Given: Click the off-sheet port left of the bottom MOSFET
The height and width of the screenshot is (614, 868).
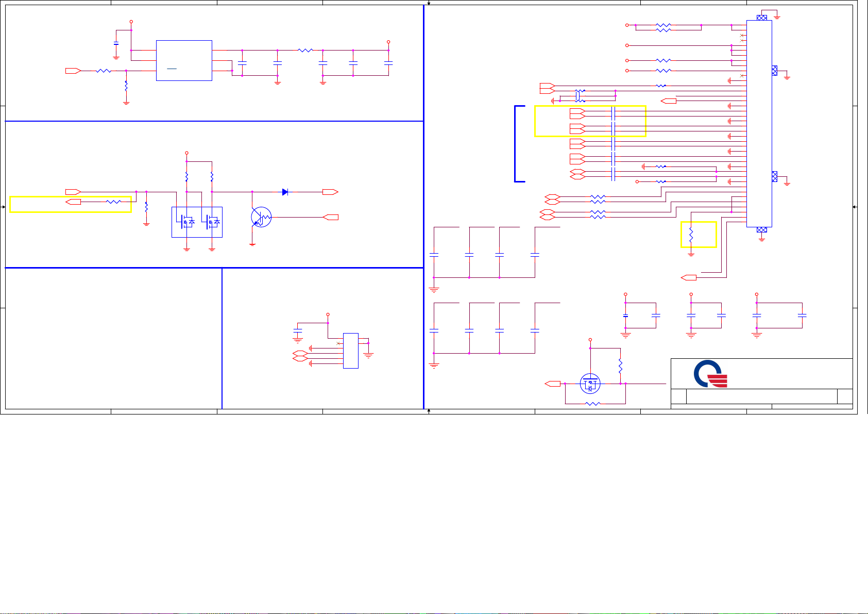Looking at the screenshot, I should pyautogui.click(x=553, y=384).
